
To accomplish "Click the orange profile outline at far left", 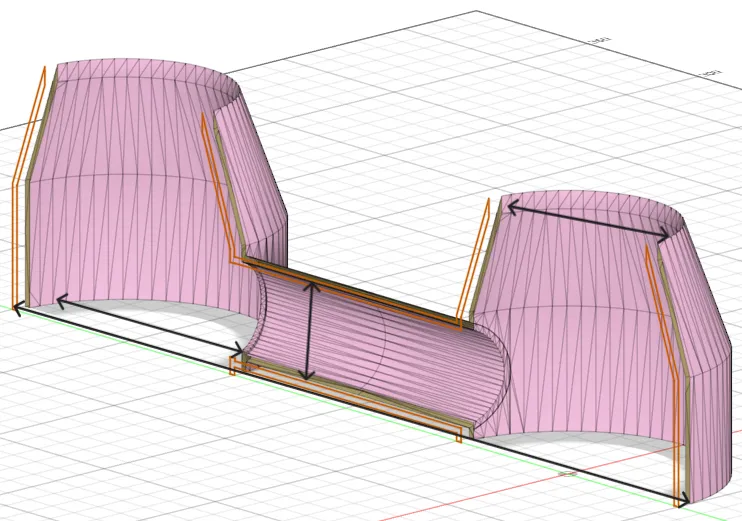I will (27, 189).
